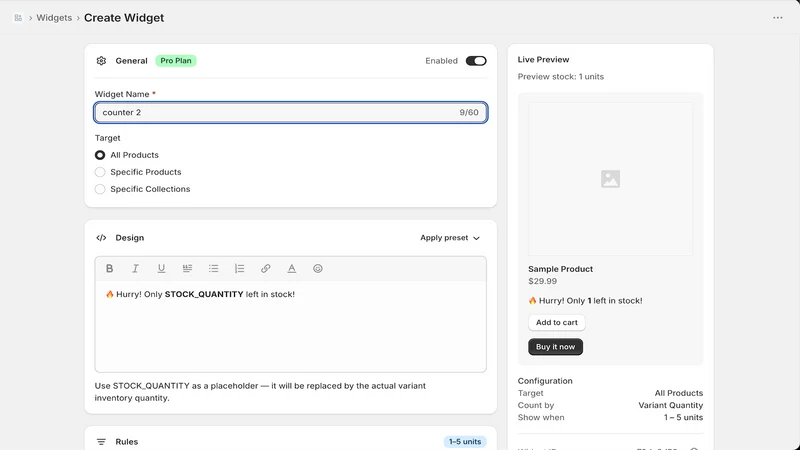
Task: Open the Apply preset dropdown
Action: (x=450, y=238)
